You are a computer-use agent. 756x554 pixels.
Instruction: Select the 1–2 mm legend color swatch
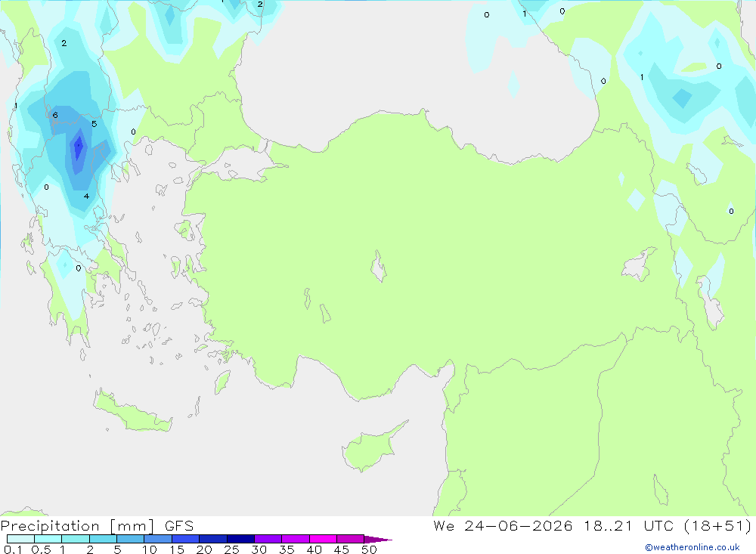coord(76,539)
